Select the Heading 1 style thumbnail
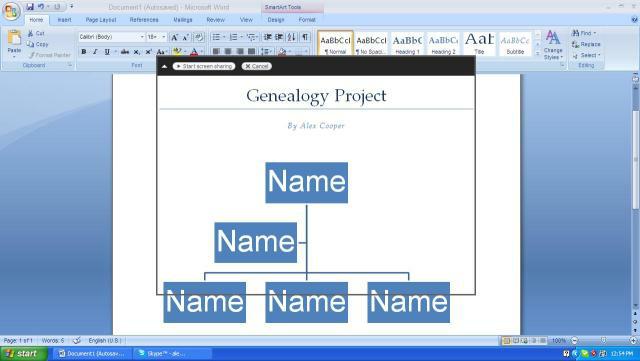 (407, 44)
